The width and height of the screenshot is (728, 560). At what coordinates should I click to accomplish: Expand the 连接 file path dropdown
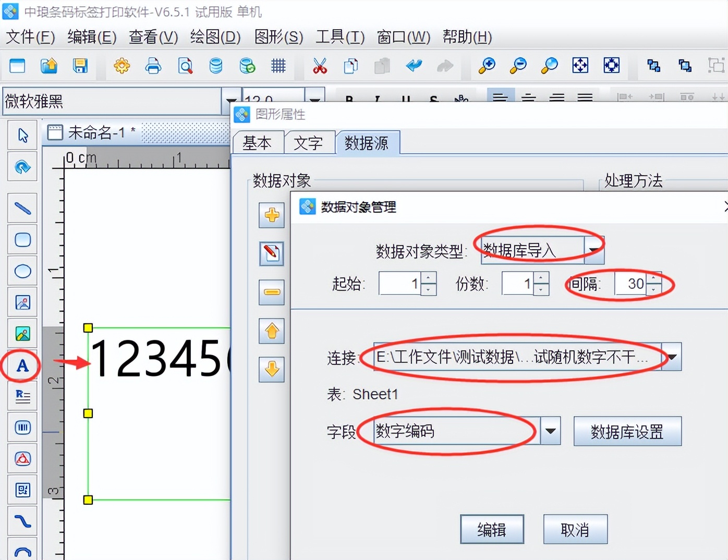(x=672, y=357)
